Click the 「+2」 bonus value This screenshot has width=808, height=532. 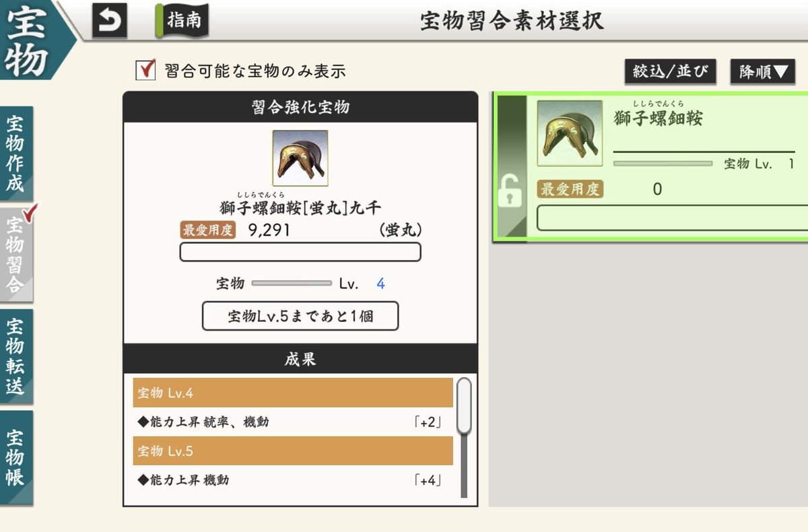click(428, 423)
